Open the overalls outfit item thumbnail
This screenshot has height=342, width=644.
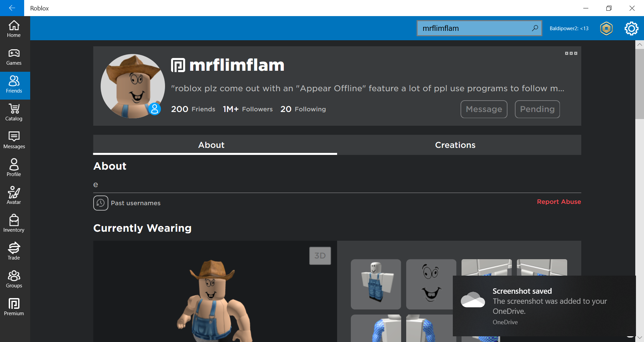pyautogui.click(x=376, y=284)
